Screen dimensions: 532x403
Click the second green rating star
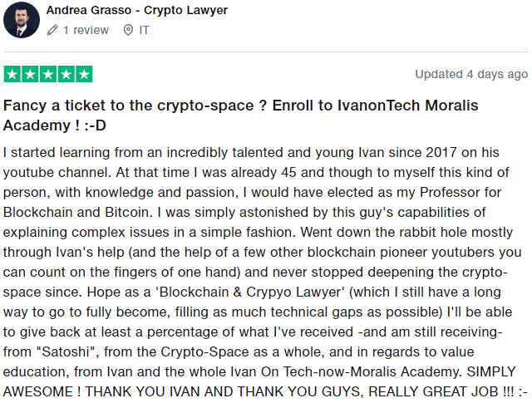[30, 74]
